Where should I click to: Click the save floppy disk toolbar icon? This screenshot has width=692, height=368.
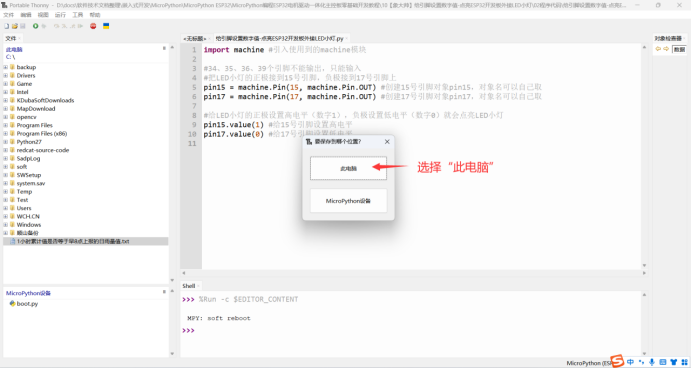(23, 26)
